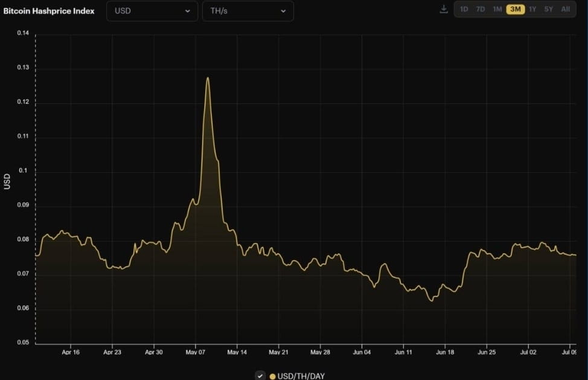Click the 0.06 y-axis value

(23, 308)
